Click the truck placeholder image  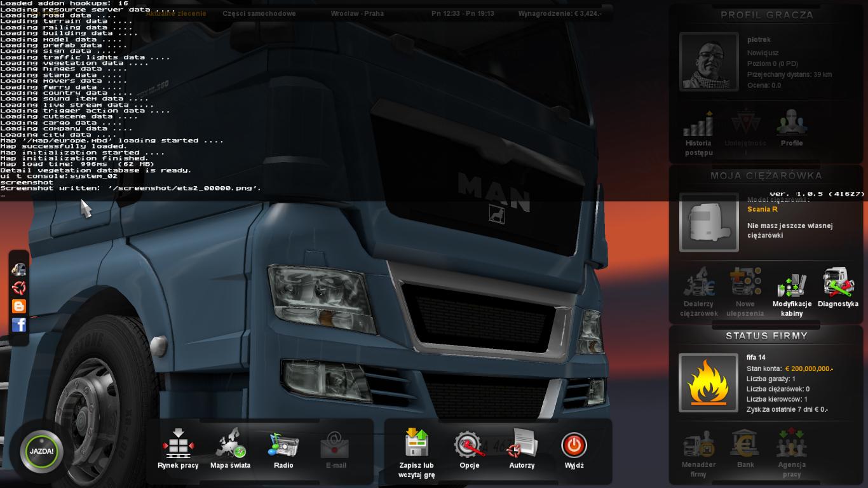709,222
